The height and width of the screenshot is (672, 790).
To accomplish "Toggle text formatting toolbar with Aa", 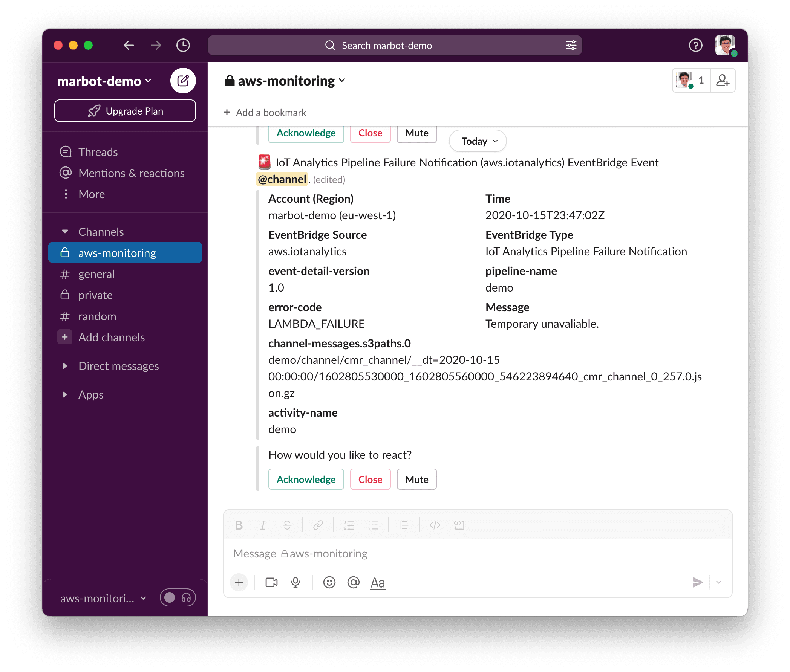I will [x=378, y=582].
